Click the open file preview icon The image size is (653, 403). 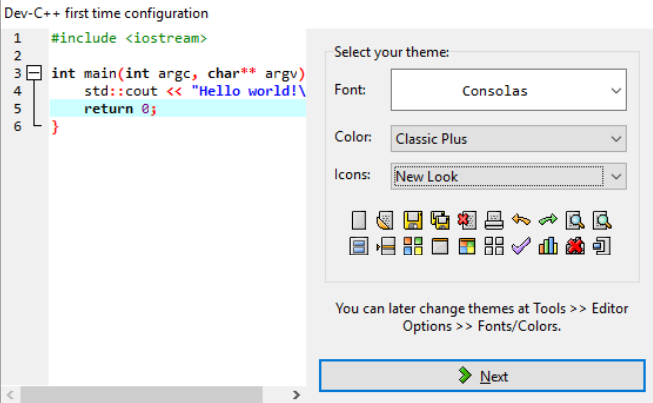(x=385, y=221)
